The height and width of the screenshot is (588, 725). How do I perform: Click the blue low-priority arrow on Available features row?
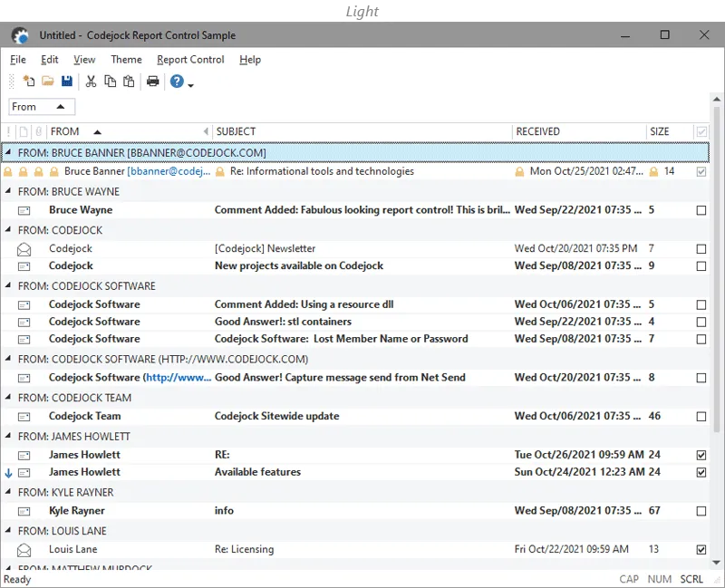coord(8,473)
